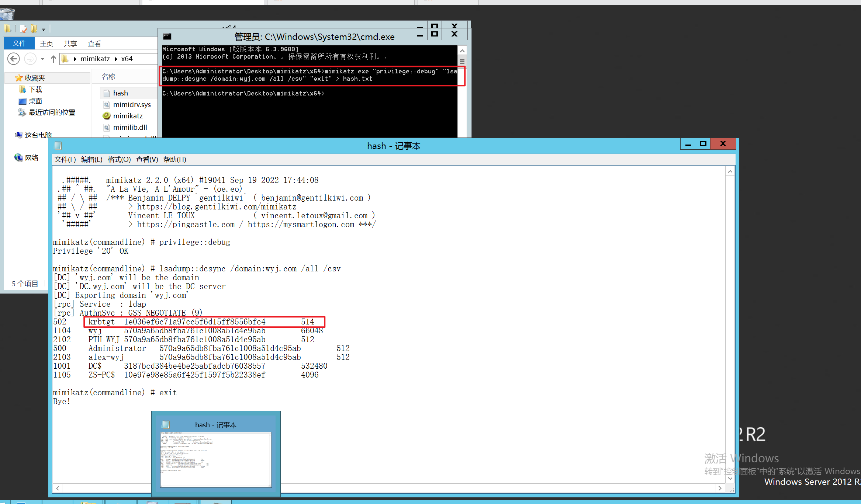861x504 pixels.
Task: Click the blue 文件 tab in Explorer
Action: (x=19, y=43)
